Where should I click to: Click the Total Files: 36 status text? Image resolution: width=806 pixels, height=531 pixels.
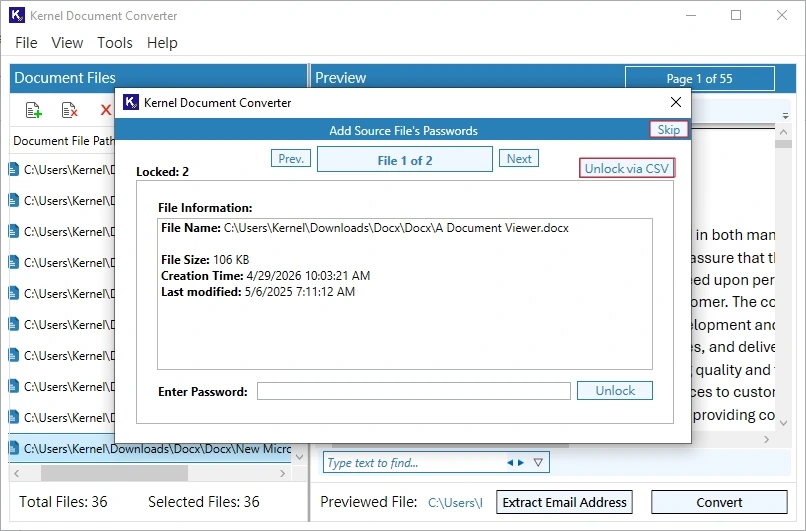(x=63, y=502)
